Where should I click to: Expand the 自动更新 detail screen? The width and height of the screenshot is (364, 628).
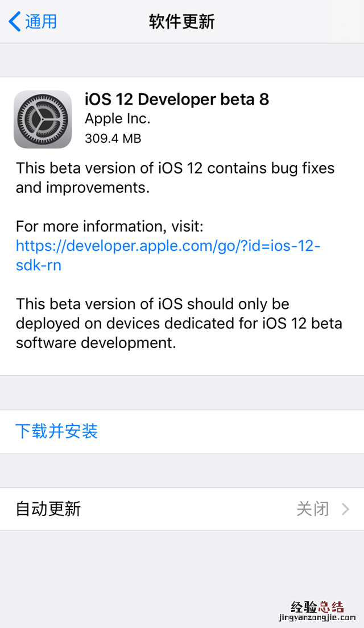[x=182, y=509]
